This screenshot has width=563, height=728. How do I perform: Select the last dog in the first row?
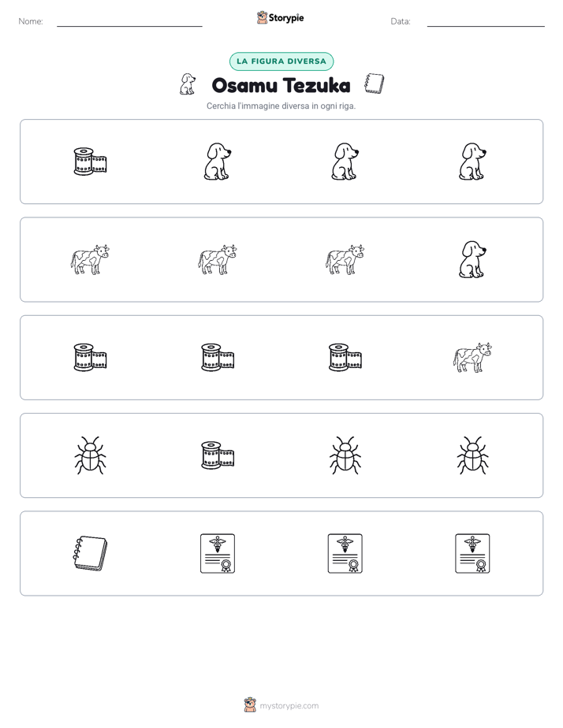tap(472, 162)
